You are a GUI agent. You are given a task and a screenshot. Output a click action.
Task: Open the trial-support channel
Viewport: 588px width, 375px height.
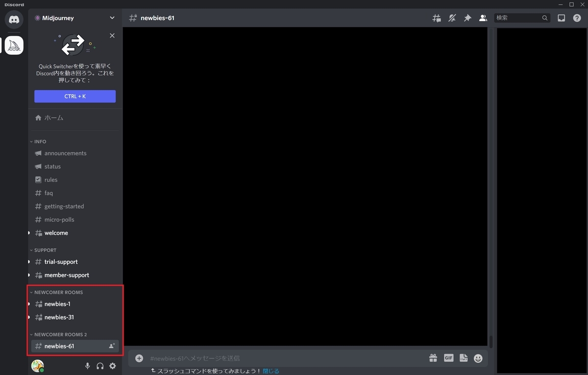click(75, 261)
